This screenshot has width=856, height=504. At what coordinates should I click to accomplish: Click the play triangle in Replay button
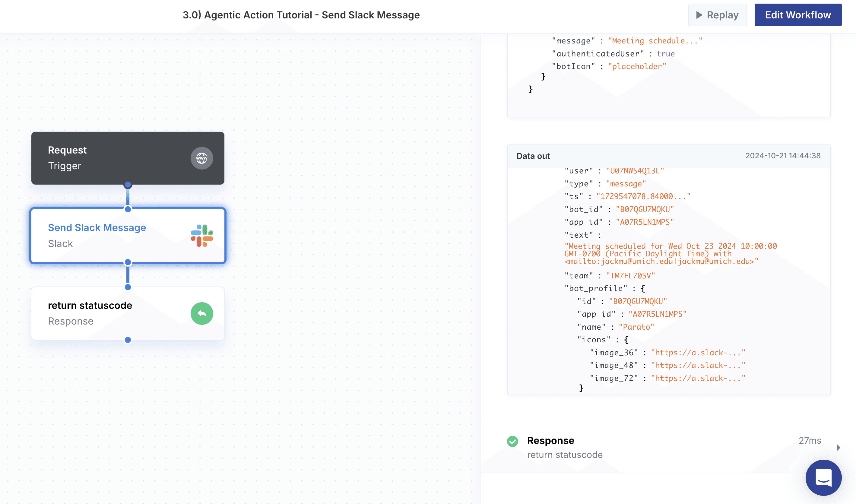point(699,15)
